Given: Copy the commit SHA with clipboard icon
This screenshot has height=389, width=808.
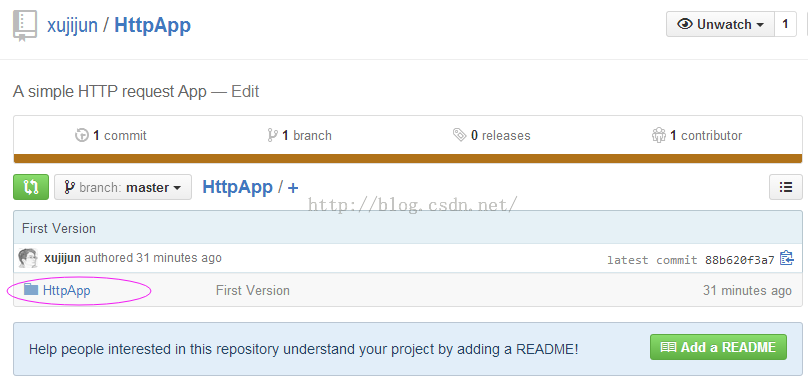Looking at the screenshot, I should click(786, 258).
